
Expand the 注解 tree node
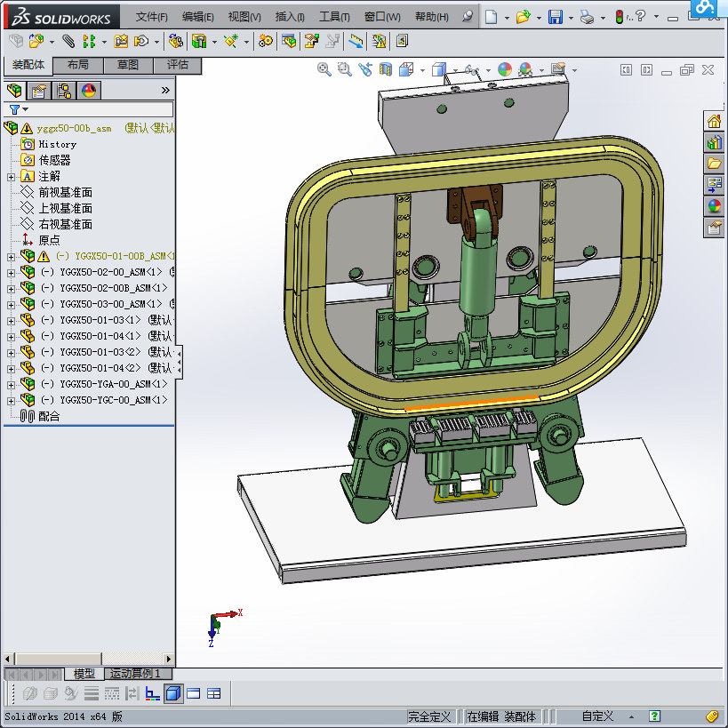tap(11, 178)
